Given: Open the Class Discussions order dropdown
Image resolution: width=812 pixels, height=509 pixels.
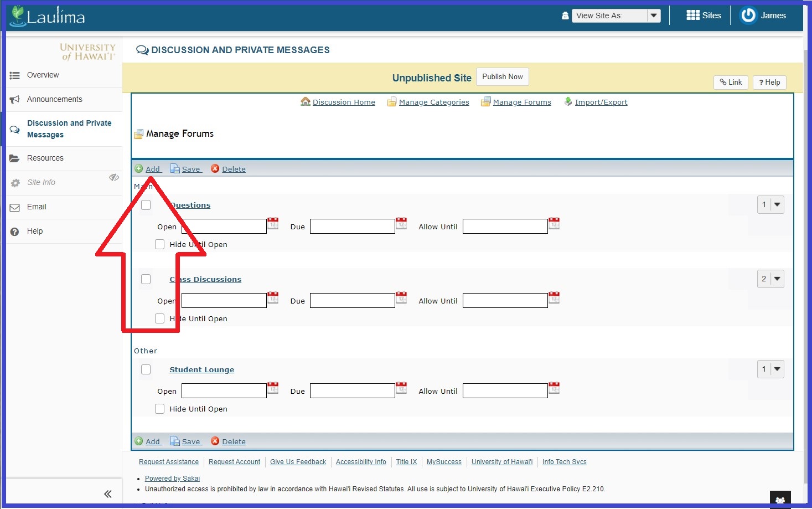Looking at the screenshot, I should [770, 279].
